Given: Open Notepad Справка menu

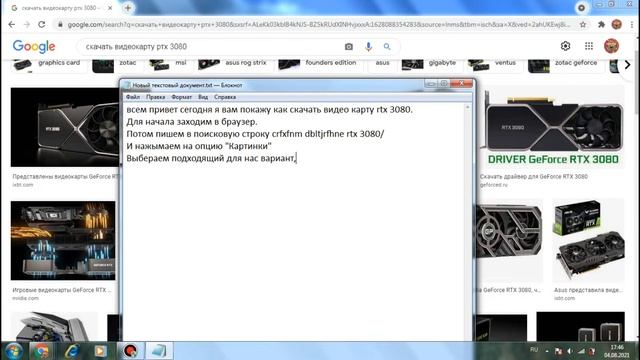Looking at the screenshot, I should (x=225, y=97).
